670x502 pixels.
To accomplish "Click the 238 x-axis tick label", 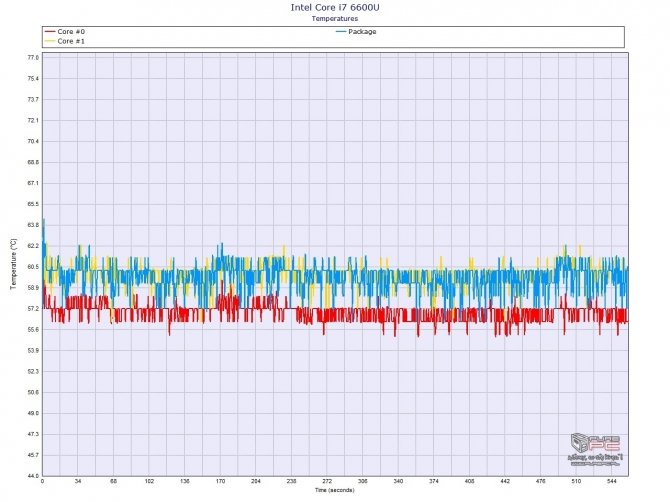I will [291, 481].
